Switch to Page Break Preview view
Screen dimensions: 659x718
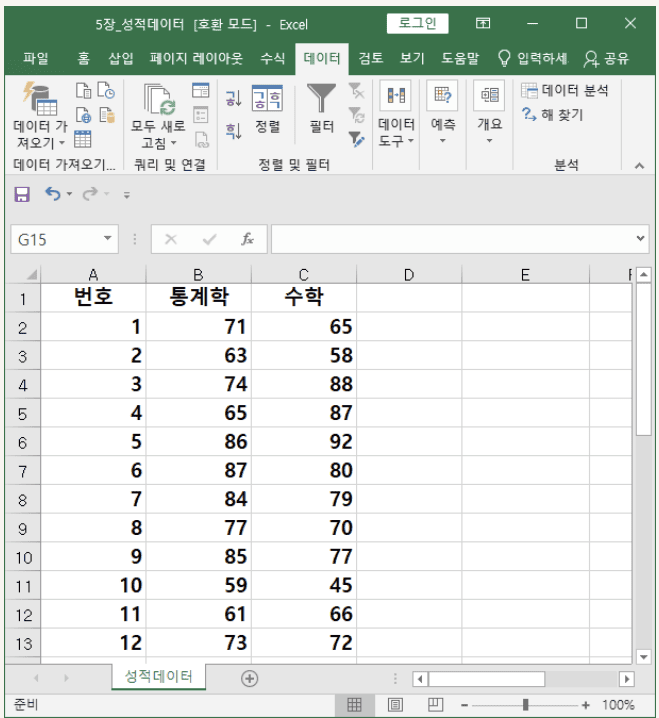click(435, 705)
